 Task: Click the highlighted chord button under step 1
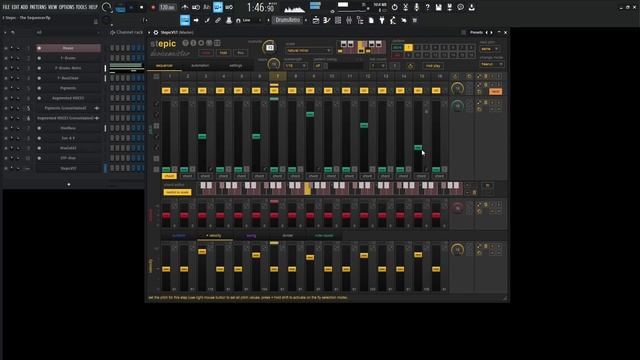coord(169,176)
